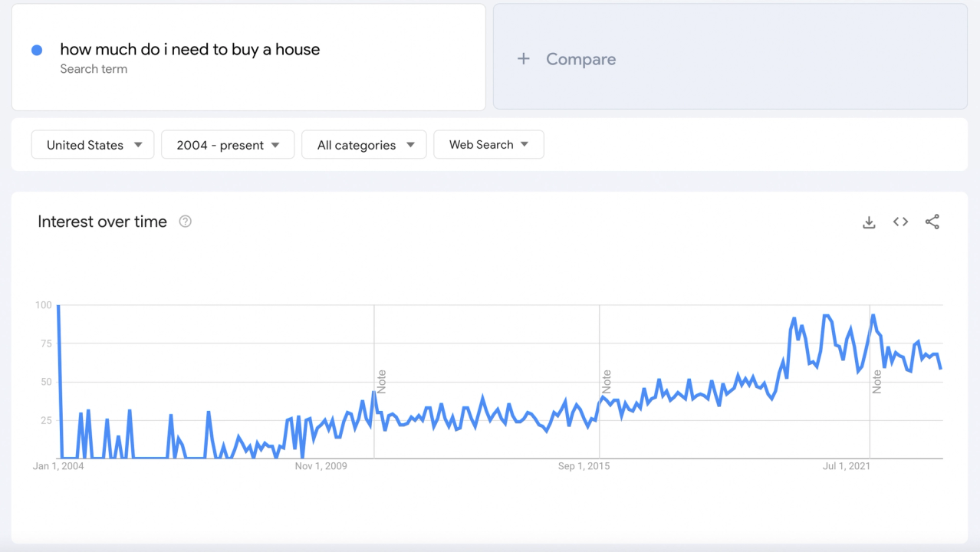
Task: Click the embed code icon
Action: tap(900, 222)
